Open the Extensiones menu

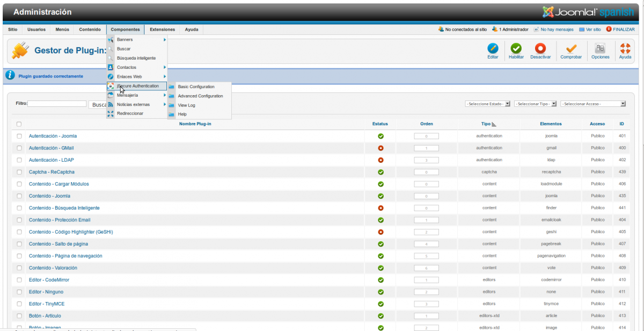point(162,30)
